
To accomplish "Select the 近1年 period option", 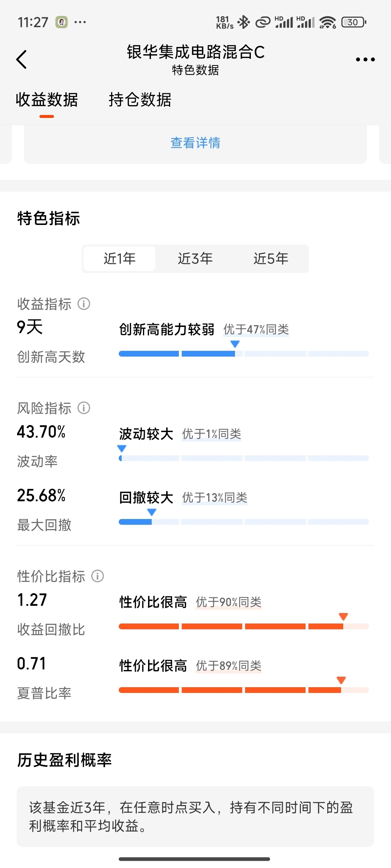I will pyautogui.click(x=119, y=259).
